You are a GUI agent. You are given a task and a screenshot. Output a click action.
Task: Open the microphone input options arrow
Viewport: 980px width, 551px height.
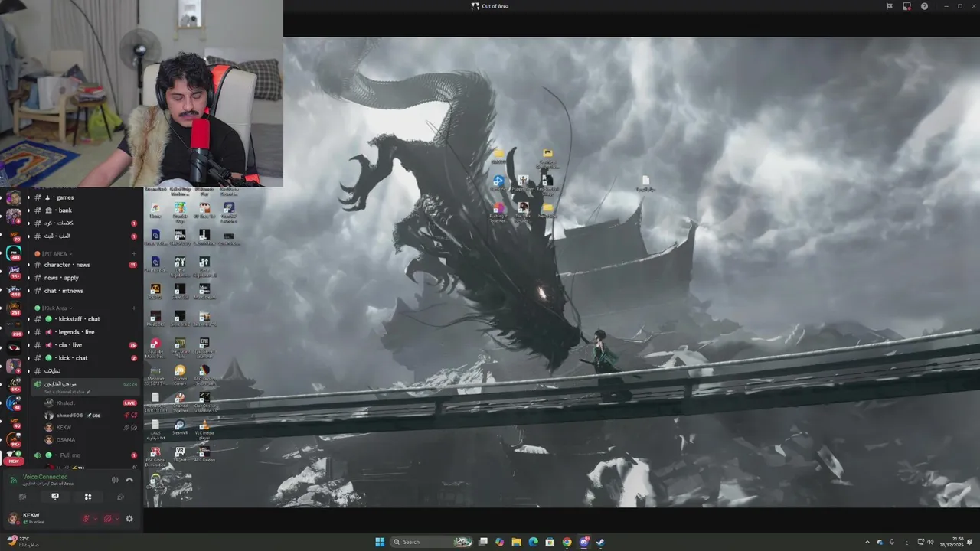pyautogui.click(x=96, y=519)
